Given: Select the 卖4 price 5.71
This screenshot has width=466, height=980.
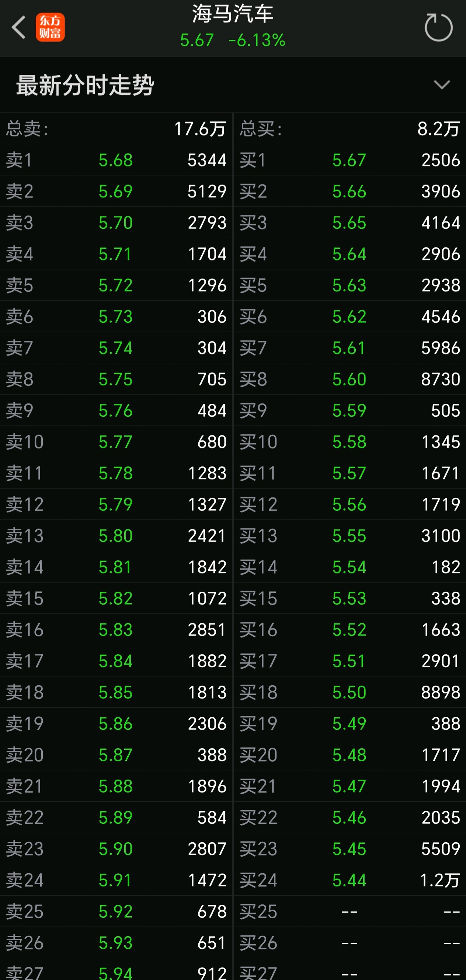Looking at the screenshot, I should (115, 254).
